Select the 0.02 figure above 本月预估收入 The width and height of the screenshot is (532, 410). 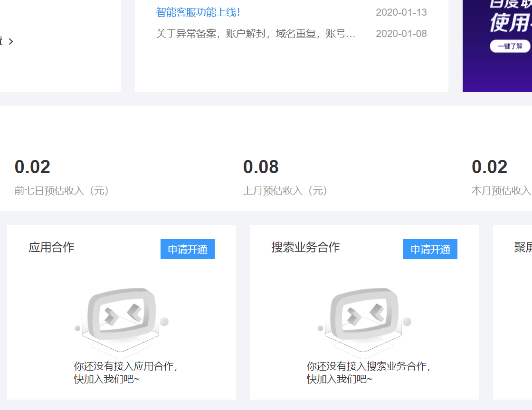(489, 167)
